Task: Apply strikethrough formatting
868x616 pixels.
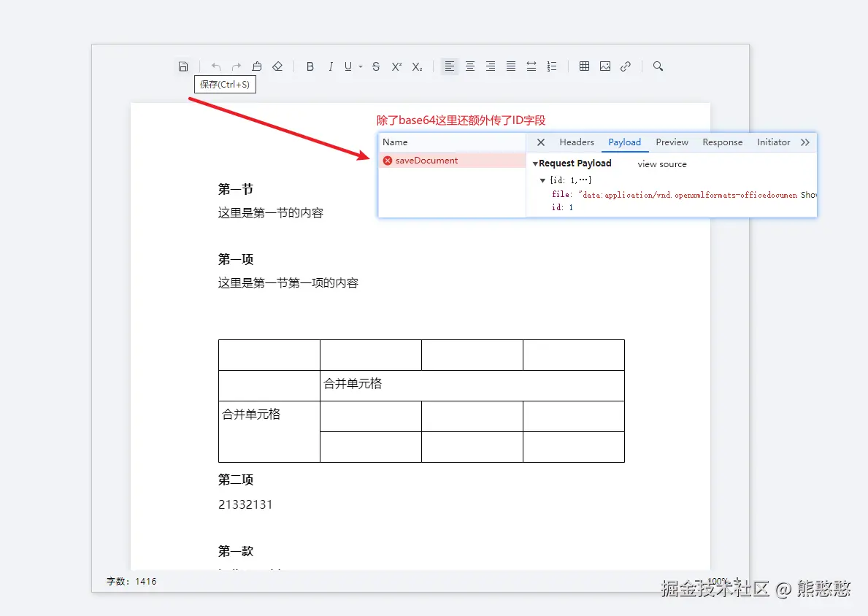Action: [376, 66]
